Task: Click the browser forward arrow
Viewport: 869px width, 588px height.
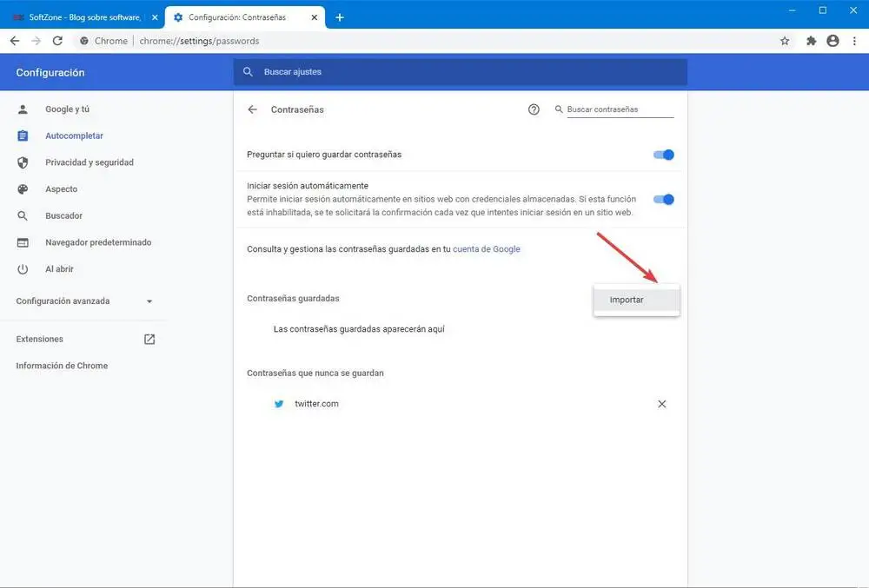Action: coord(36,41)
